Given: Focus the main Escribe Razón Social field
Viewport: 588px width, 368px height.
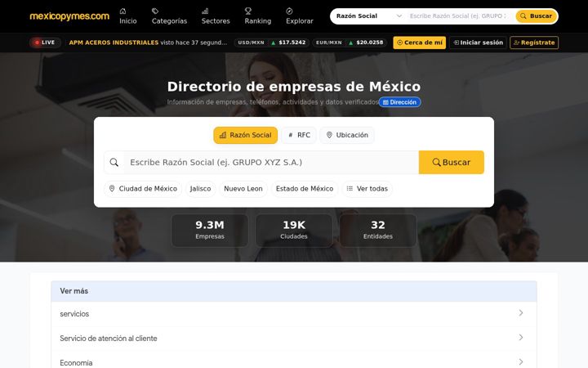Looking at the screenshot, I should tap(271, 162).
